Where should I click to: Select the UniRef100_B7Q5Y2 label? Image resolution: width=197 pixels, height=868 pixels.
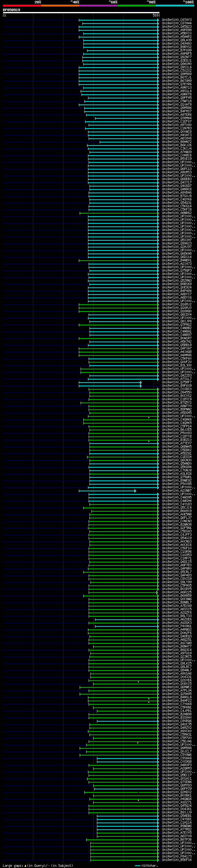click(177, 402)
